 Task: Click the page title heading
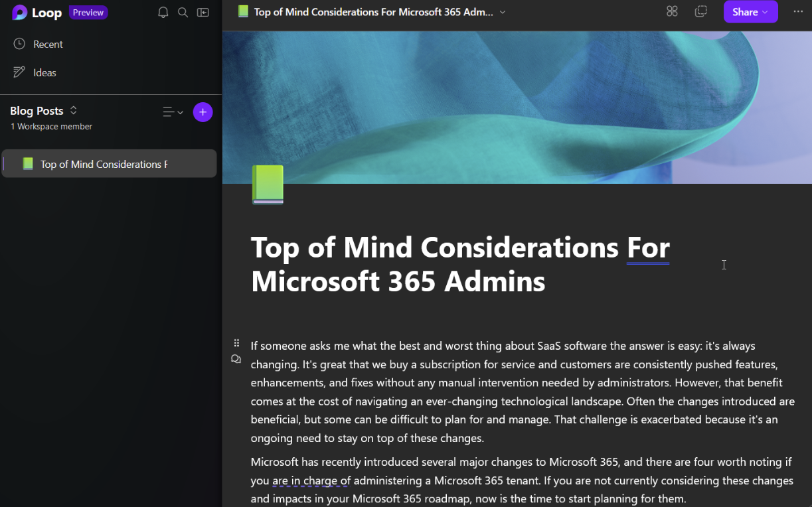pos(460,264)
